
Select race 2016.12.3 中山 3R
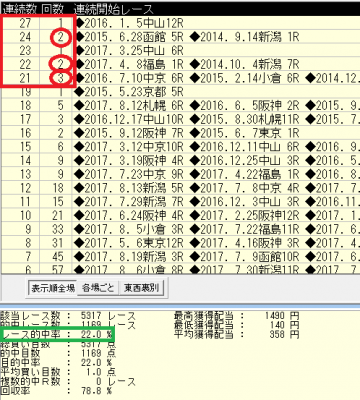click(x=245, y=202)
